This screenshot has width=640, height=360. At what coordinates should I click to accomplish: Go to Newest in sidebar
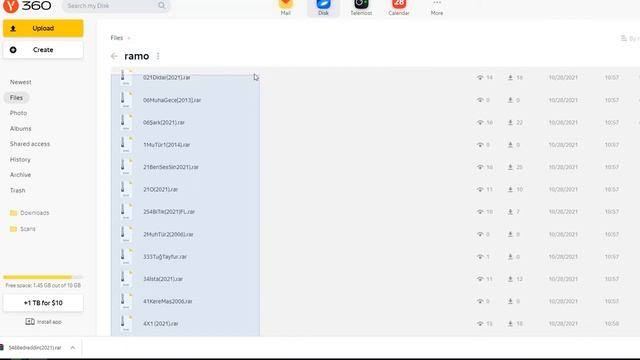[x=20, y=82]
